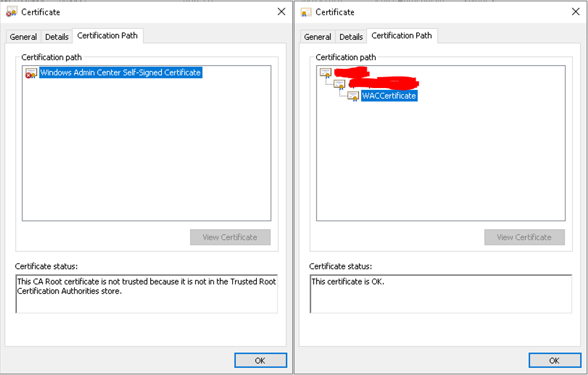Select Windows Admin Center Self-Signed Certificate entry

[120, 73]
